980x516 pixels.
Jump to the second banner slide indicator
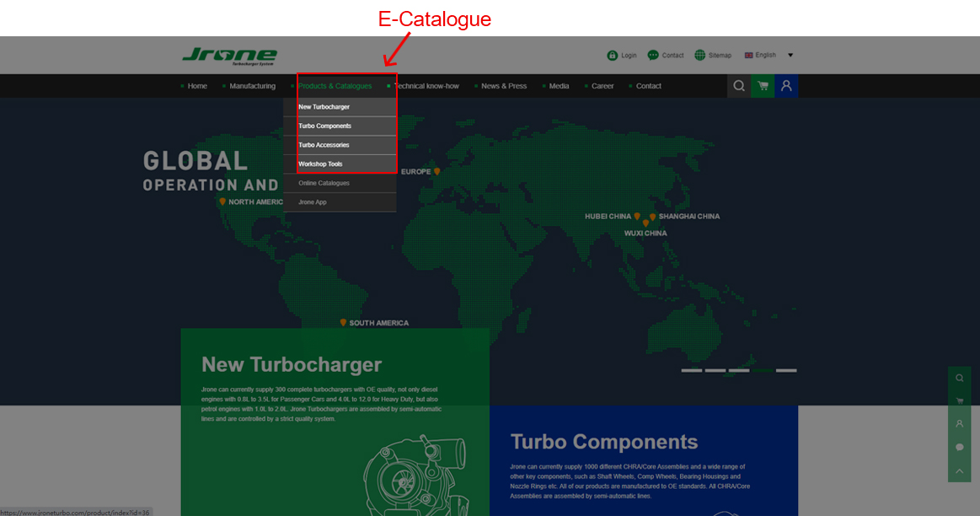[715, 370]
